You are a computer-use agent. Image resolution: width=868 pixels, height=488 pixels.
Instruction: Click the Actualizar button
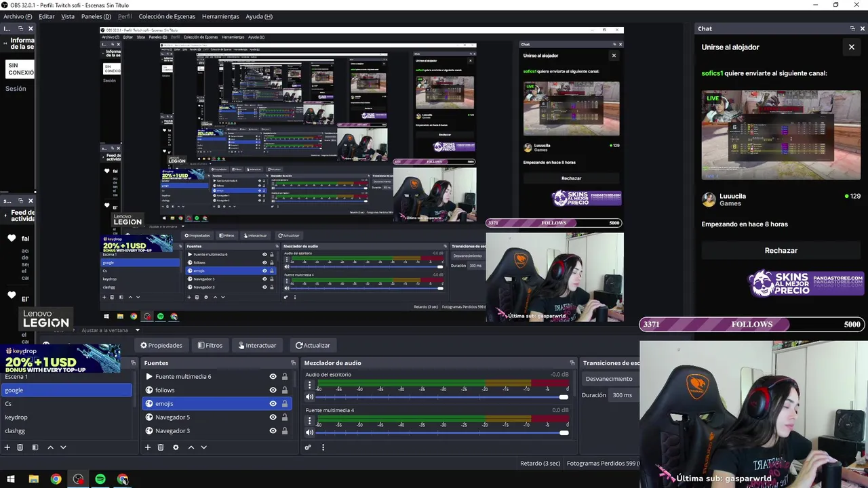pyautogui.click(x=313, y=346)
